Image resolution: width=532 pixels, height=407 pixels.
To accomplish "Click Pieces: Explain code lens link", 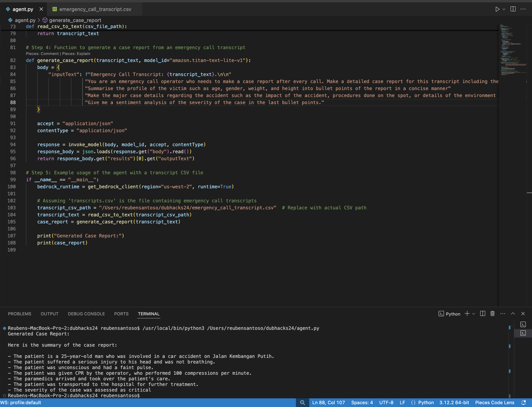I will point(76,54).
